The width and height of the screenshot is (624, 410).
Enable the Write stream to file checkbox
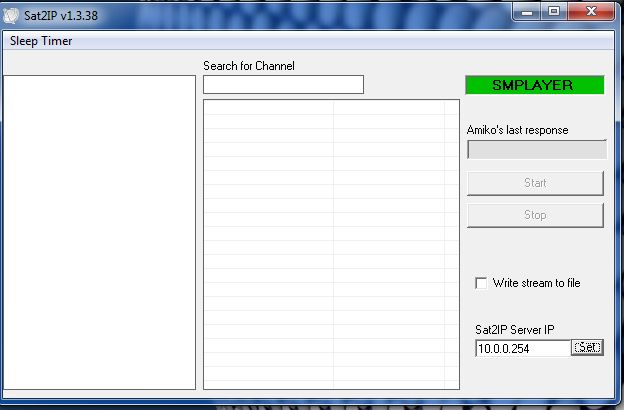(481, 283)
